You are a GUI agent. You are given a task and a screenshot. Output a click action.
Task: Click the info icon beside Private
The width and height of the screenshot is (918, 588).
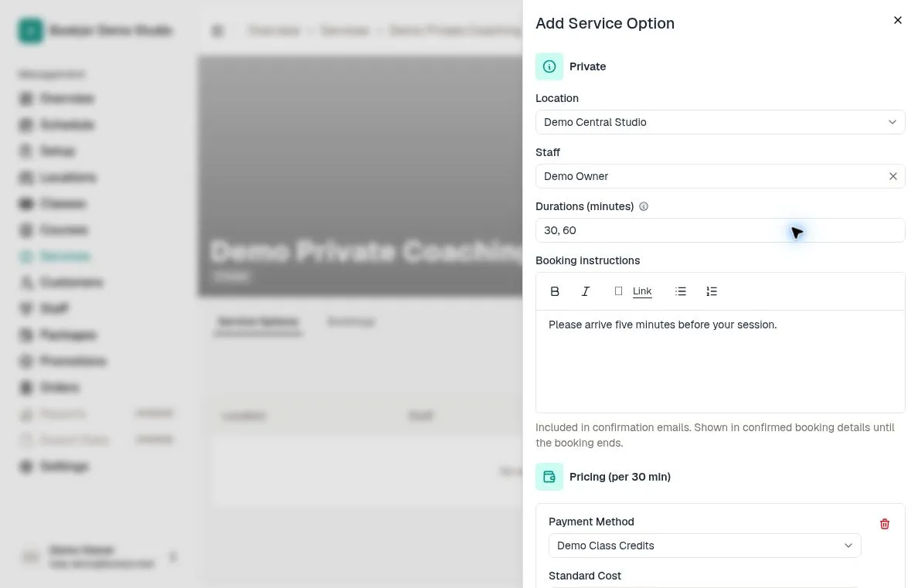[x=549, y=66]
